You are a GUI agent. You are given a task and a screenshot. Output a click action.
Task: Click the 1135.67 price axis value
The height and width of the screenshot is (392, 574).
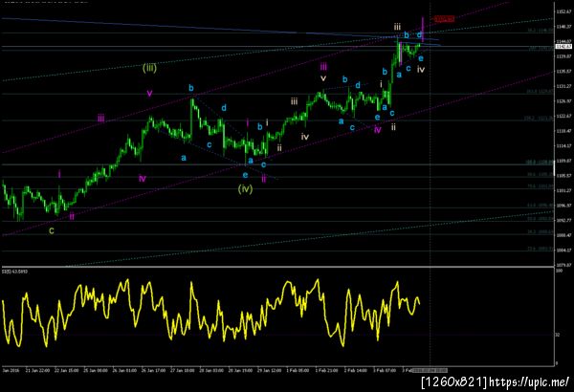(x=563, y=71)
